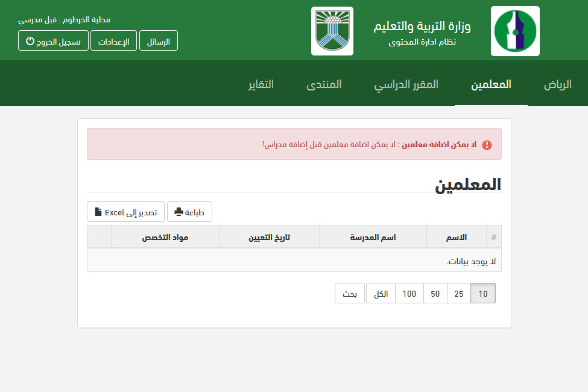Click the Ministry of Education pen logo
Image resolution: width=588 pixels, height=392 pixels.
pos(515,31)
